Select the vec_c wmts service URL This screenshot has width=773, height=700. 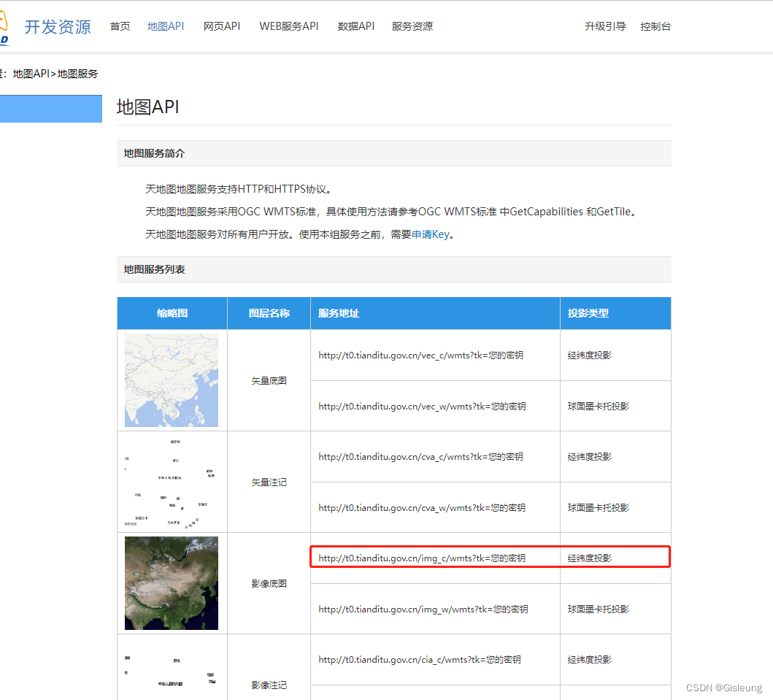pyautogui.click(x=421, y=355)
